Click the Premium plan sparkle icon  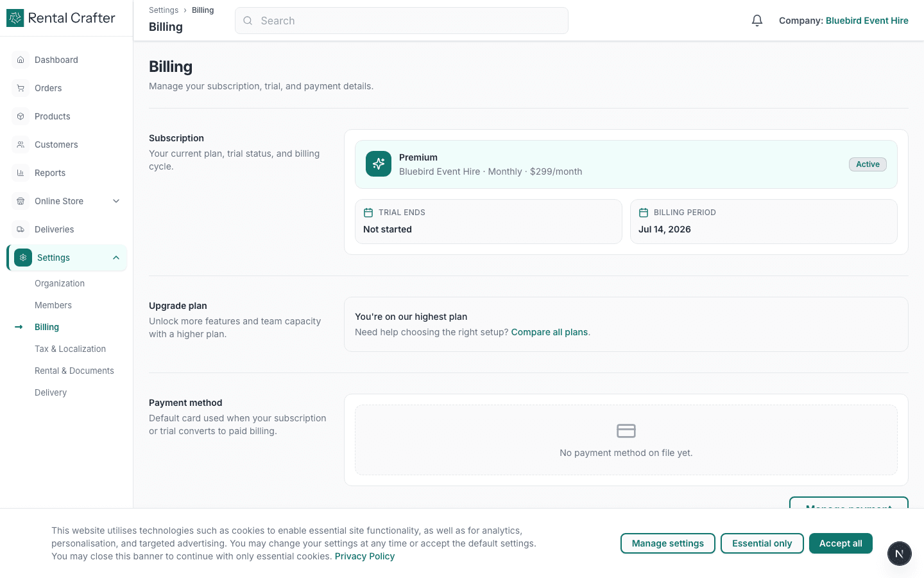379,164
